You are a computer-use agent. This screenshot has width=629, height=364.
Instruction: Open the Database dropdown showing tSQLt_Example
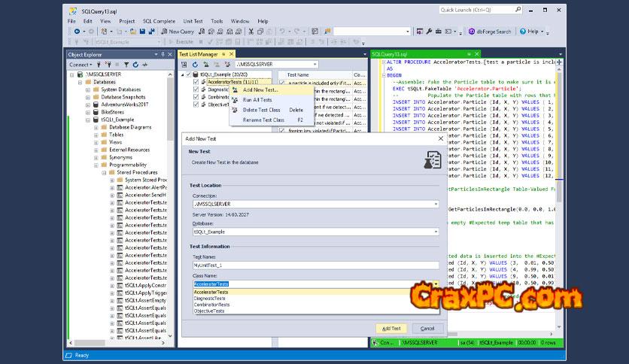pyautogui.click(x=436, y=232)
